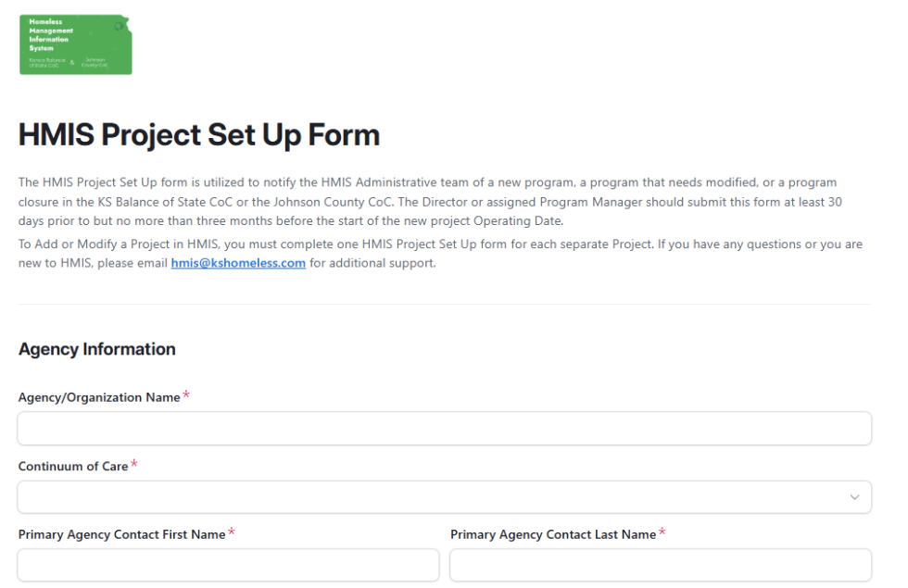Click the HMIS green Kansas logo

pos(75,44)
